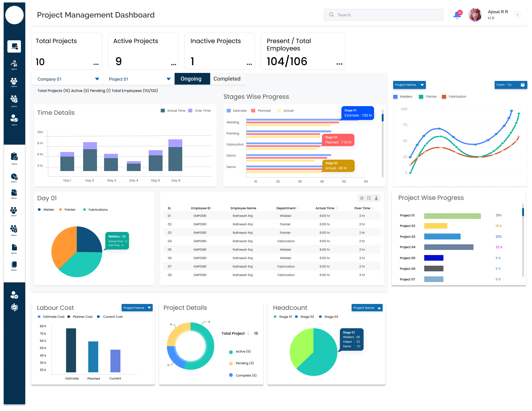Expand the employee table to fullscreen
This screenshot has height=411, width=532.
369,198
